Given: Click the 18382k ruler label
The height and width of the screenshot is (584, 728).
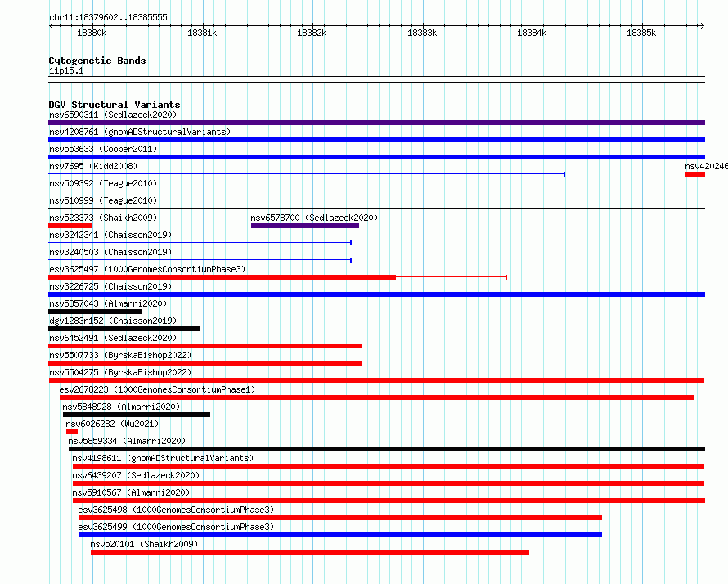Looking at the screenshot, I should (312, 33).
